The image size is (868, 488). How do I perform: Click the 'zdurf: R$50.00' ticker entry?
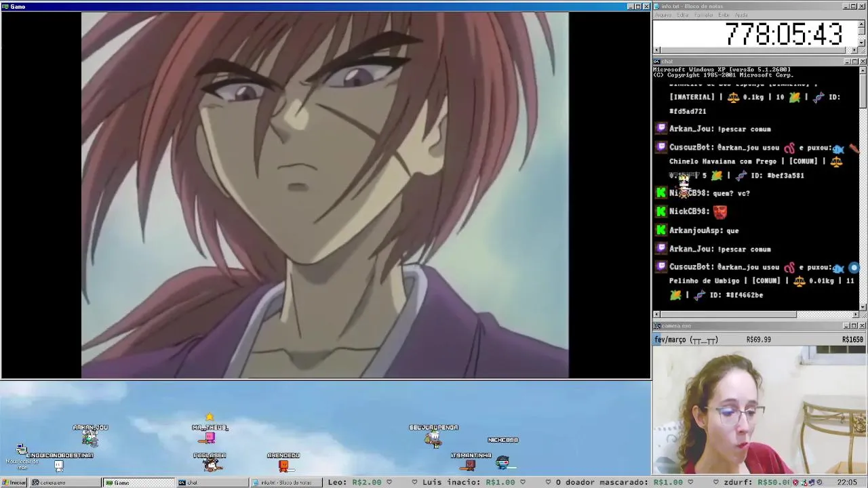757,483
